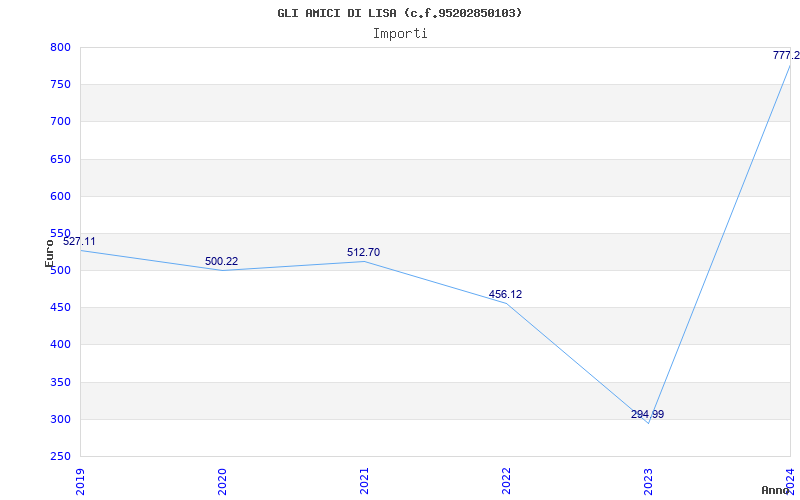Click the Importi subtitle
The image size is (800, 500).
[x=400, y=33]
